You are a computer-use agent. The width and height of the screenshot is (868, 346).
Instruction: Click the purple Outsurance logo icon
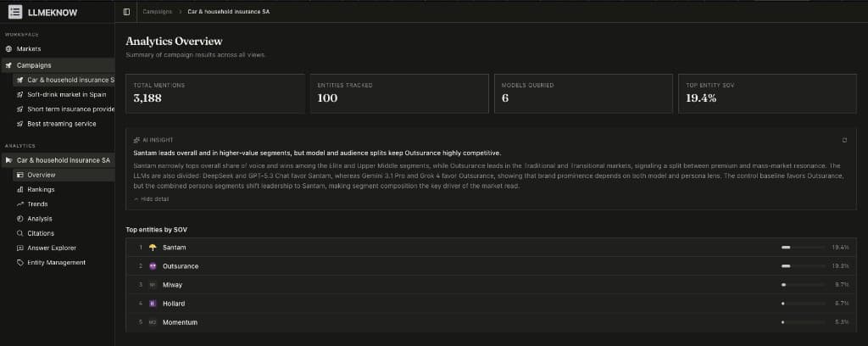153,266
